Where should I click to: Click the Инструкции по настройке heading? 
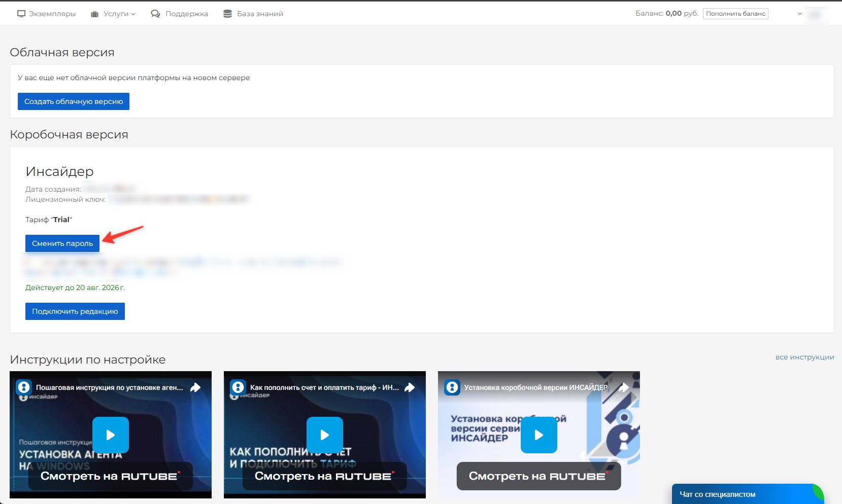(x=88, y=359)
